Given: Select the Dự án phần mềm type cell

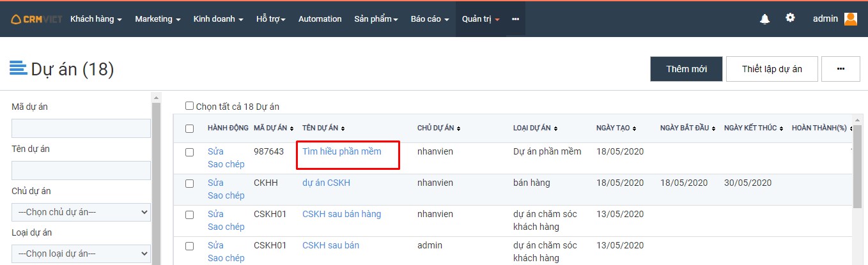Looking at the screenshot, I should point(547,151).
